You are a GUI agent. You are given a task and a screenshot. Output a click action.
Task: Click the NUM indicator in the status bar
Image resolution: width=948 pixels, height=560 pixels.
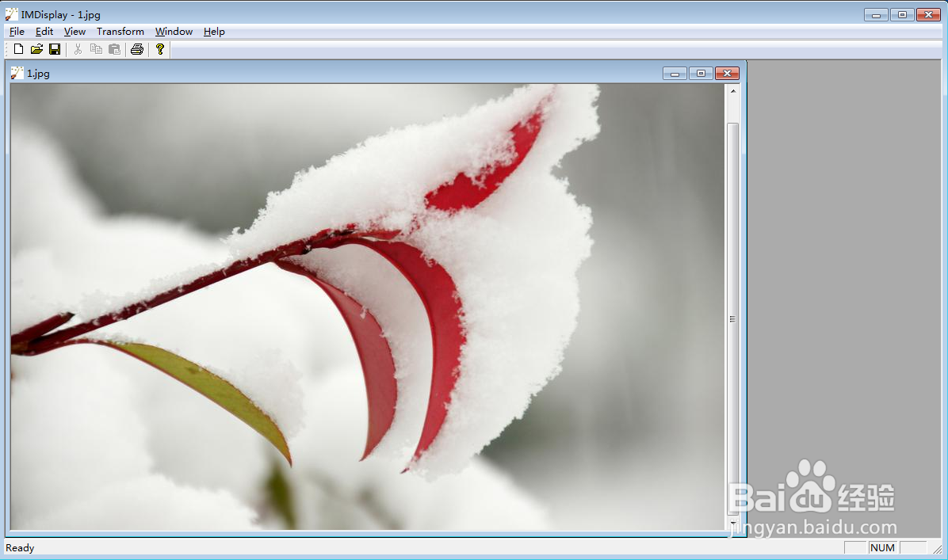tap(883, 548)
